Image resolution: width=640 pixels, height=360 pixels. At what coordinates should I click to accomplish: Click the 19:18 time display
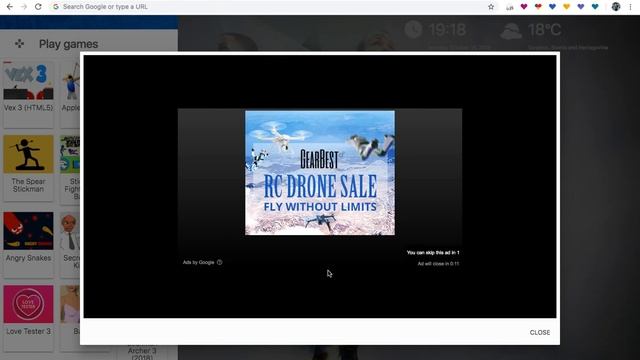pyautogui.click(x=447, y=30)
